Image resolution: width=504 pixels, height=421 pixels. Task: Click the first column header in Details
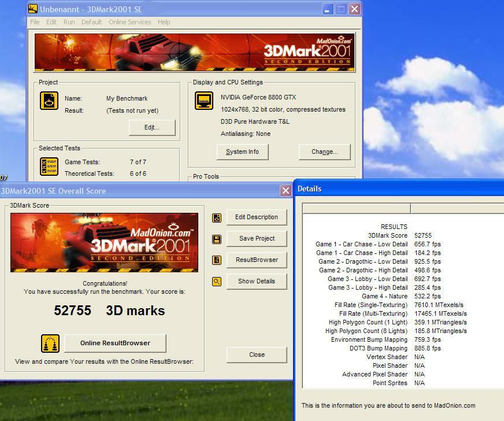coord(357,208)
